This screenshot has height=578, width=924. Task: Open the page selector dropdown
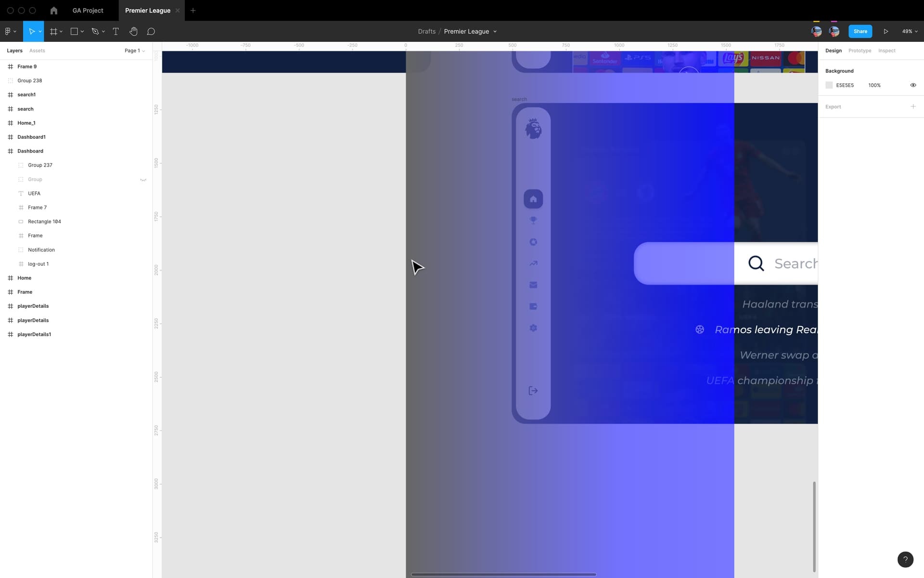[x=134, y=51]
